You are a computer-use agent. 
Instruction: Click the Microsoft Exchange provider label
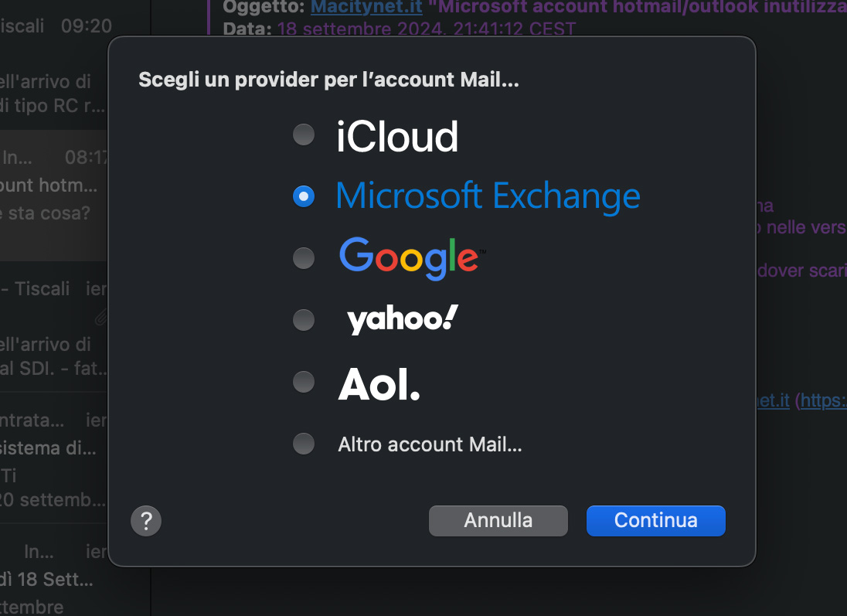click(488, 196)
